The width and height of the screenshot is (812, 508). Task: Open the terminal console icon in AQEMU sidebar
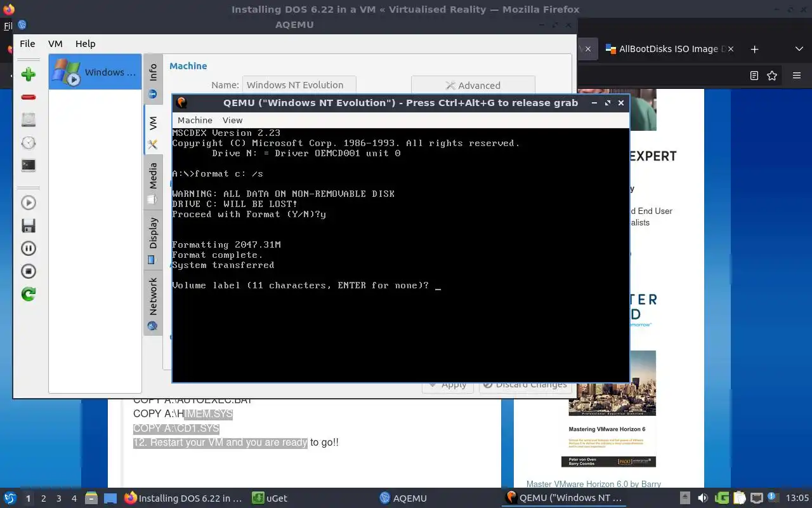point(28,165)
